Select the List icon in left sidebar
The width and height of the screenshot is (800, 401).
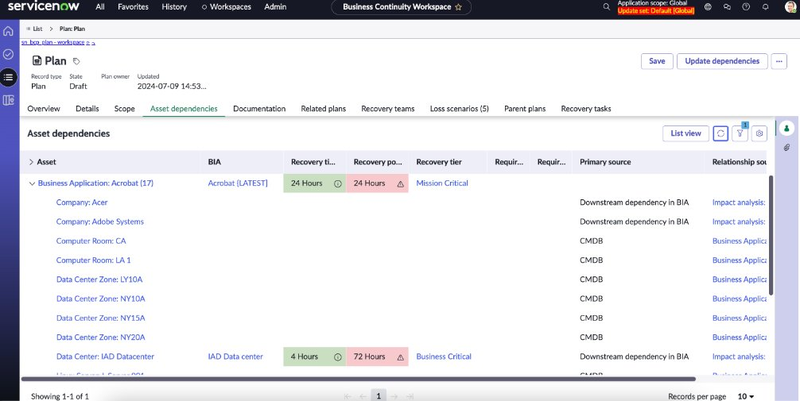pyautogui.click(x=8, y=77)
